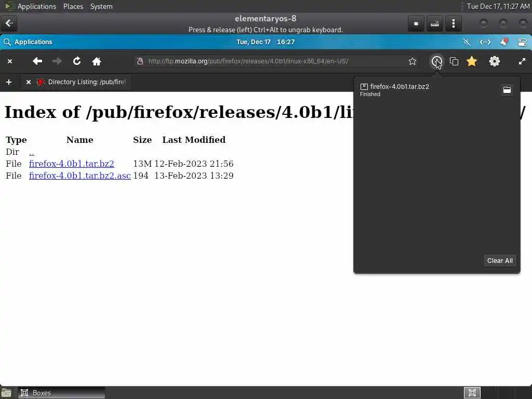Open the Boxes three-dot menu
Viewport: 532px width, 399px height.
454,23
